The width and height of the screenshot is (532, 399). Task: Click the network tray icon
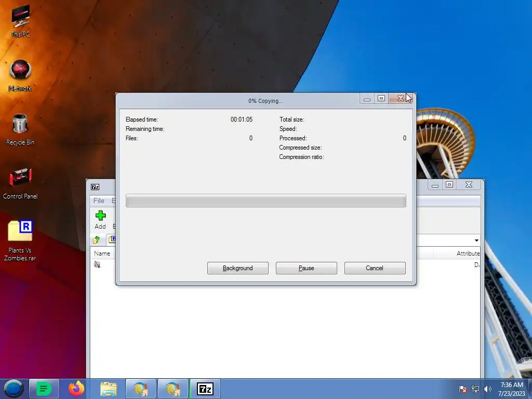coord(475,389)
